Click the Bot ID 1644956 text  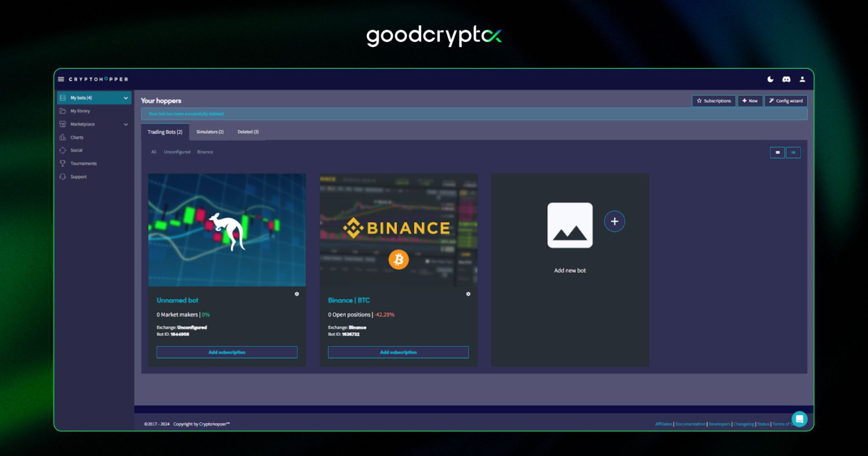173,334
